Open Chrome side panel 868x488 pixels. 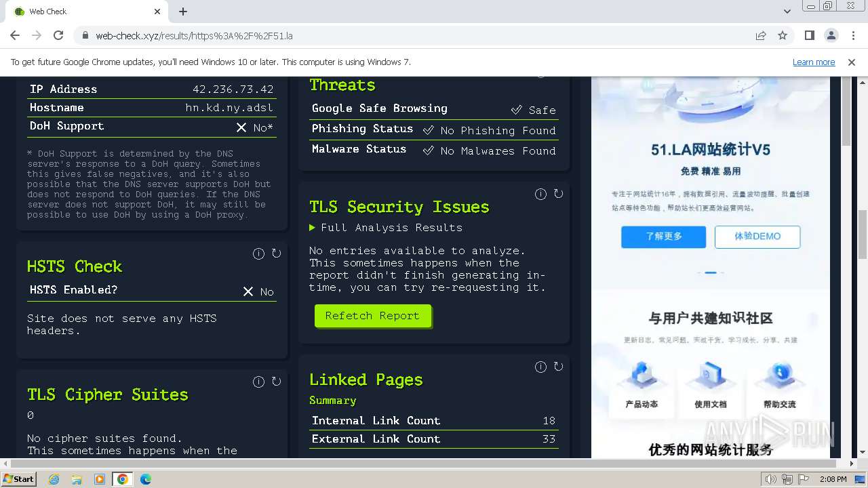(809, 35)
